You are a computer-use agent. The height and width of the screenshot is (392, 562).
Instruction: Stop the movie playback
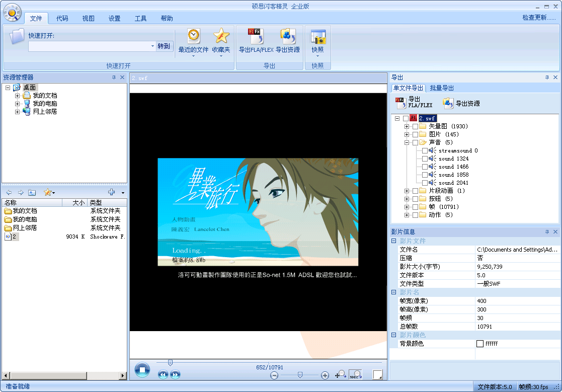tap(142, 370)
